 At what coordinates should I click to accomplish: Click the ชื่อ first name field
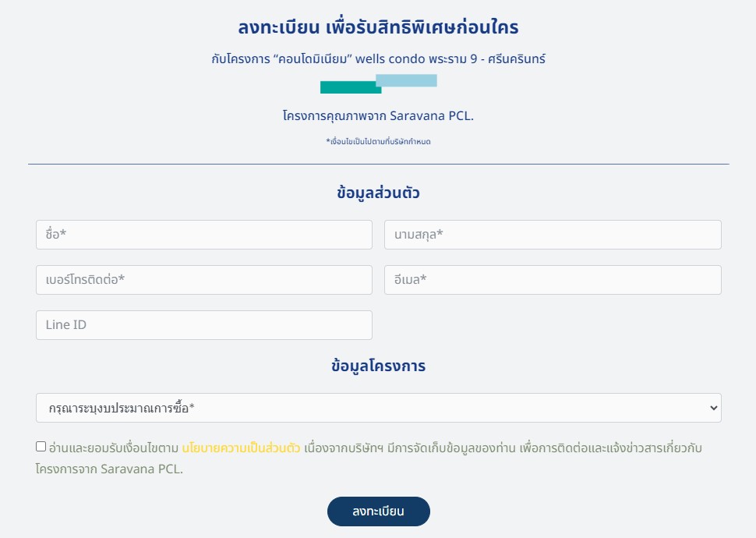tap(203, 235)
